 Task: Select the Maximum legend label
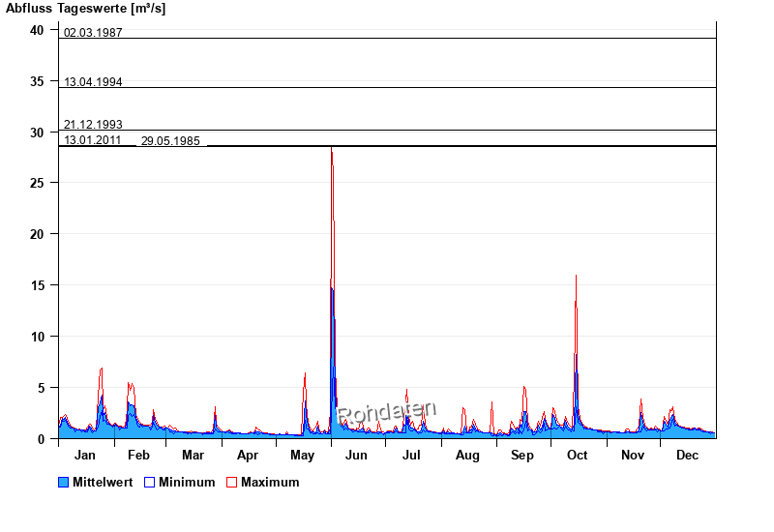(x=270, y=482)
